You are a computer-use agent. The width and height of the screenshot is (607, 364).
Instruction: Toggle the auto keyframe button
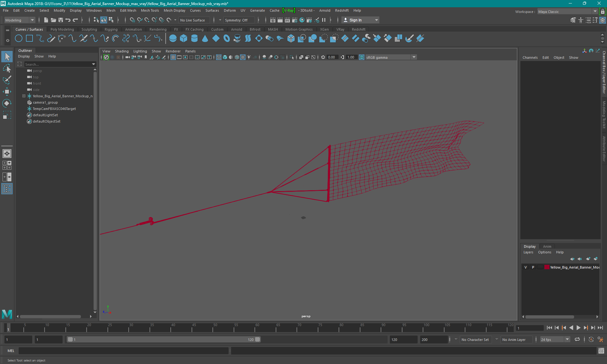(x=591, y=339)
